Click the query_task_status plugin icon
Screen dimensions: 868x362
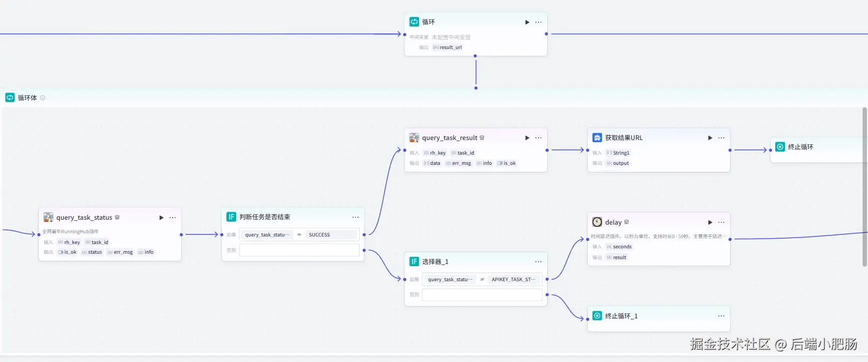click(49, 217)
